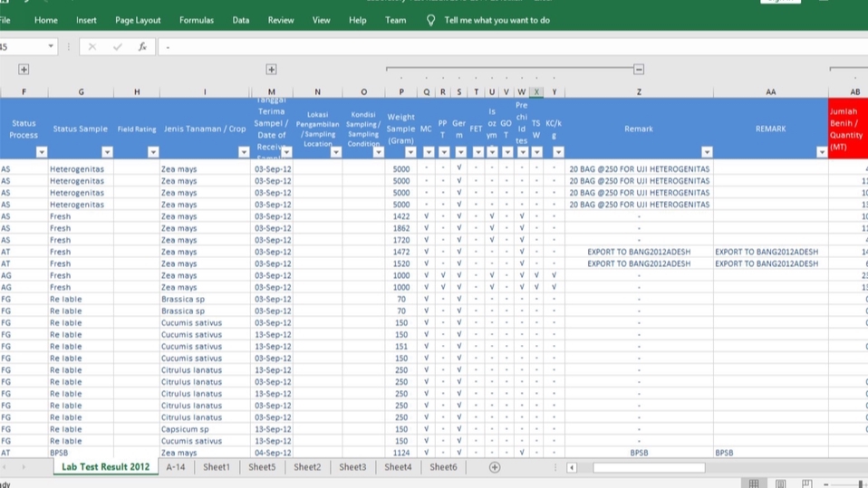Viewport: 868px width, 488px height.
Task: Open the Home ribbon tab
Action: click(x=46, y=21)
